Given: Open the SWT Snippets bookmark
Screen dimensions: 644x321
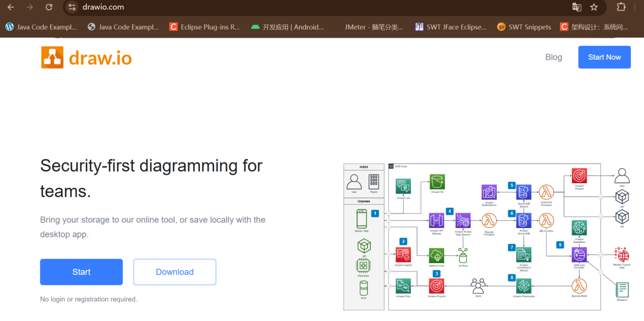Looking at the screenshot, I should (524, 27).
